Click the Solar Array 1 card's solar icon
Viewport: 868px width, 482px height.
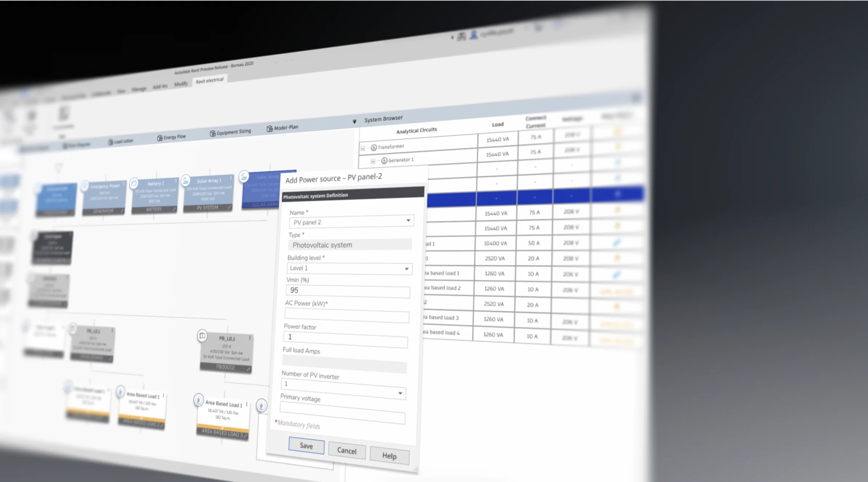coord(186,180)
